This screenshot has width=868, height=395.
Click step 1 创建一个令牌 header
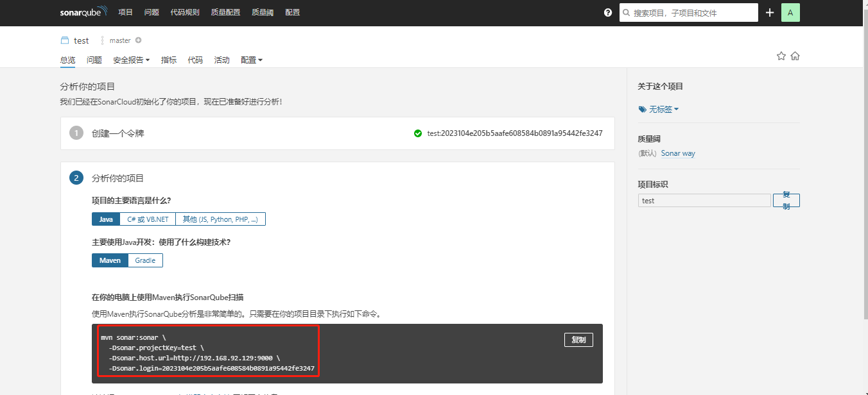point(118,133)
